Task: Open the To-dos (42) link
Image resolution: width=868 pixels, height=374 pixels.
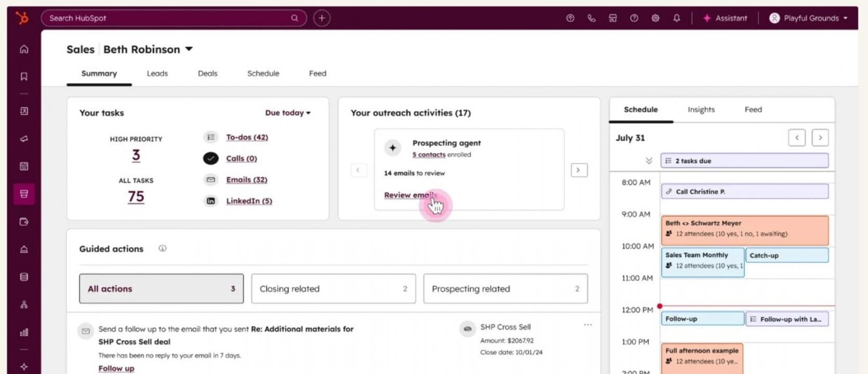Action: pos(247,137)
